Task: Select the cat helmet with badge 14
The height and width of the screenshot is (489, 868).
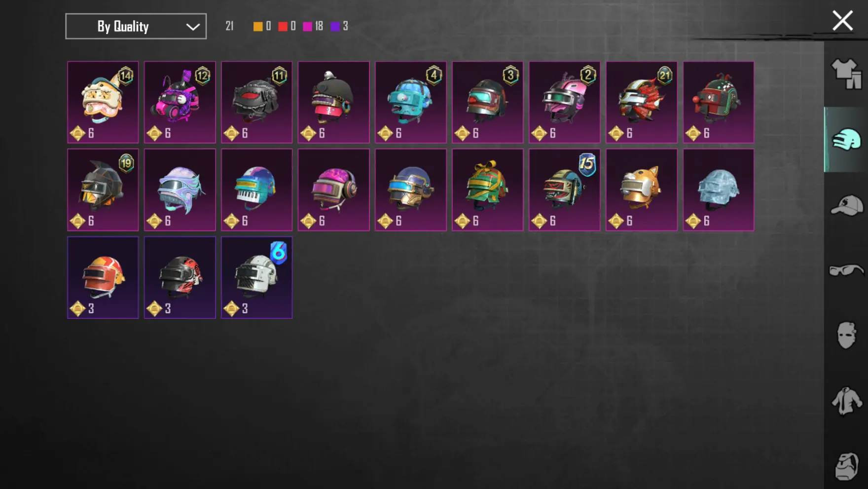Action: (x=103, y=102)
